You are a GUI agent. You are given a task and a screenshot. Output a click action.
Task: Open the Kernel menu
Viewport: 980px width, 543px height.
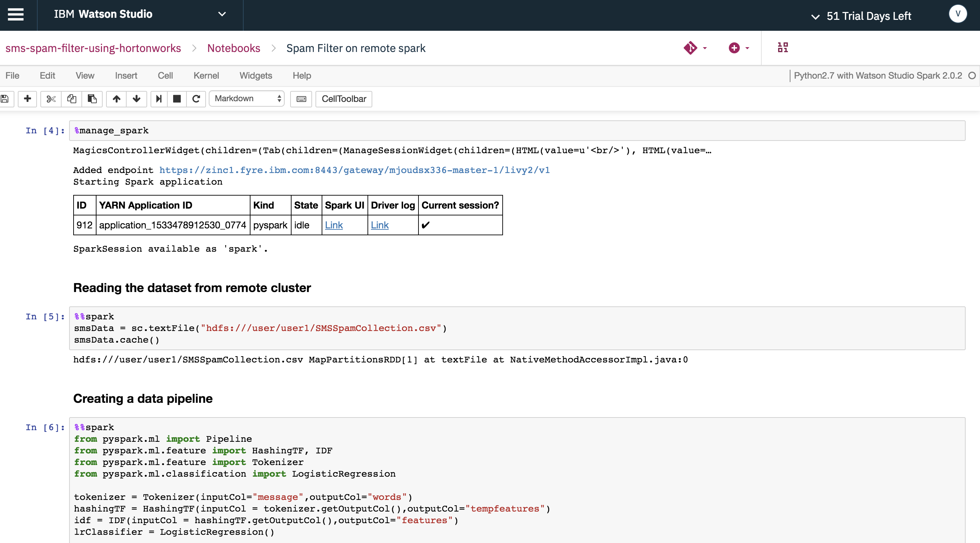206,76
